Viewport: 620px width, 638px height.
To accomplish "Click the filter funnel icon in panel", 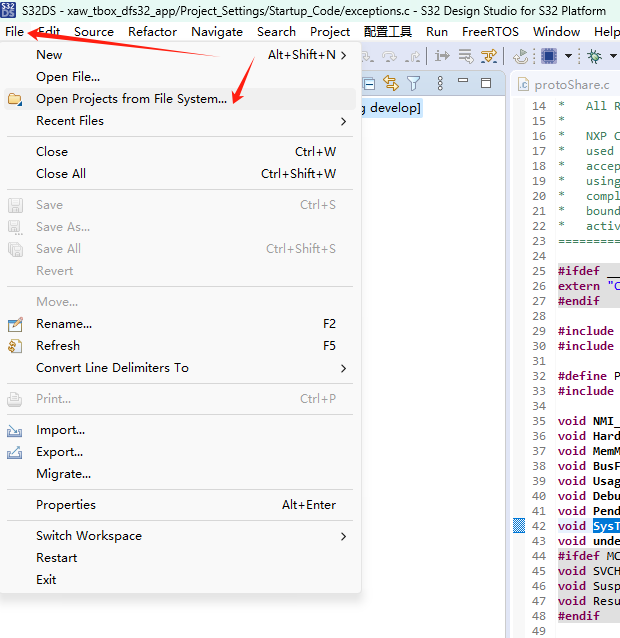I will coord(413,83).
